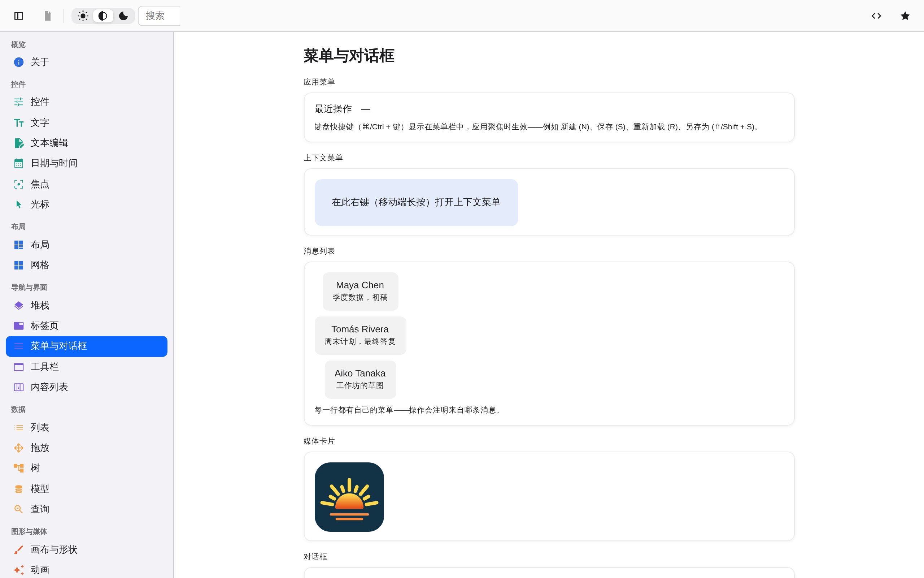
Task: Navigate to 文本编辑 in sidebar
Action: point(87,143)
